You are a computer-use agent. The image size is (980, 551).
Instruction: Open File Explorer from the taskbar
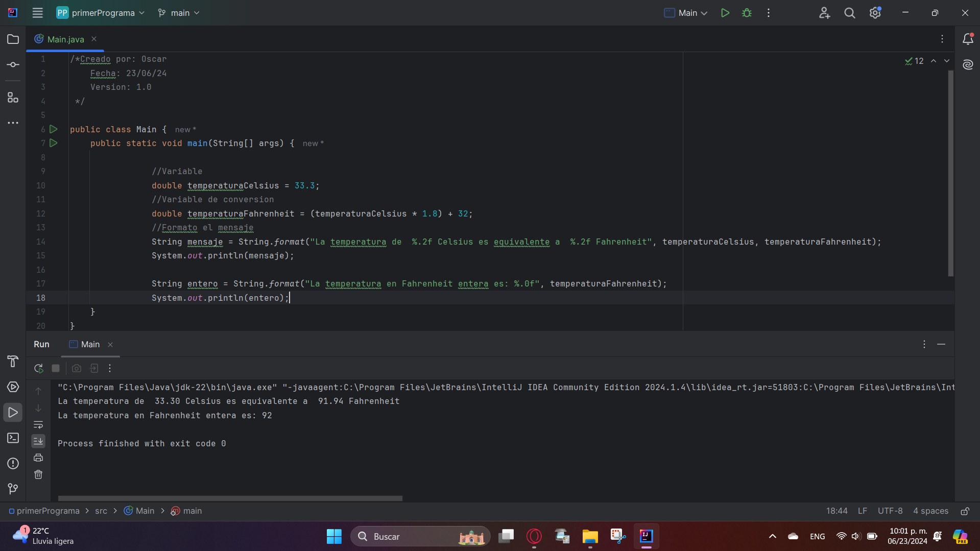click(590, 536)
